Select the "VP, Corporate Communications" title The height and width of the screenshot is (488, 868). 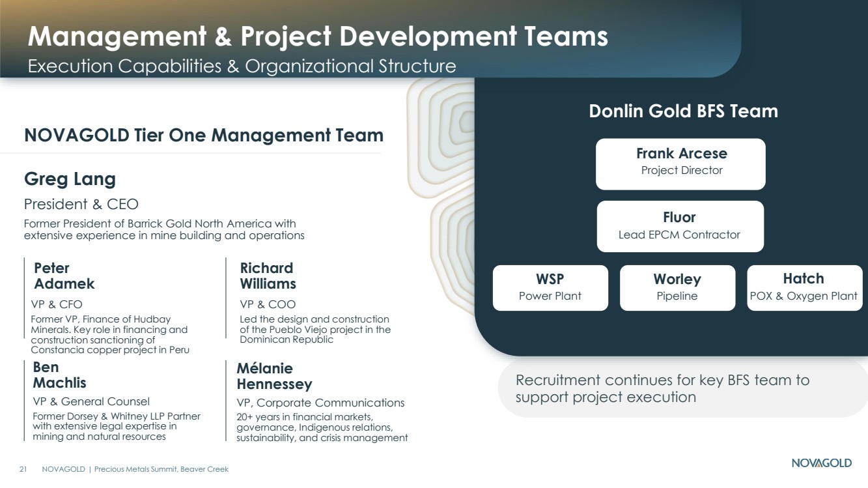[x=320, y=403]
